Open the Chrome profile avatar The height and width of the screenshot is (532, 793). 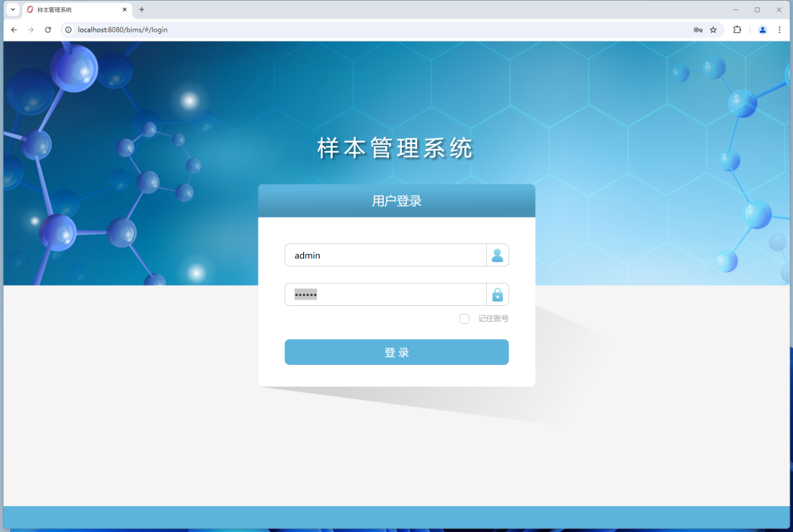[762, 30]
